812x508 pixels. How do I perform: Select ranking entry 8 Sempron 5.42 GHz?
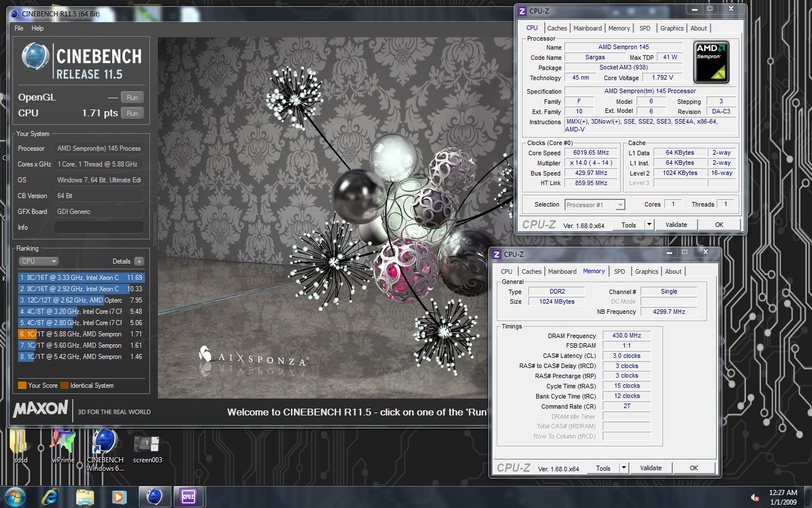(81, 357)
